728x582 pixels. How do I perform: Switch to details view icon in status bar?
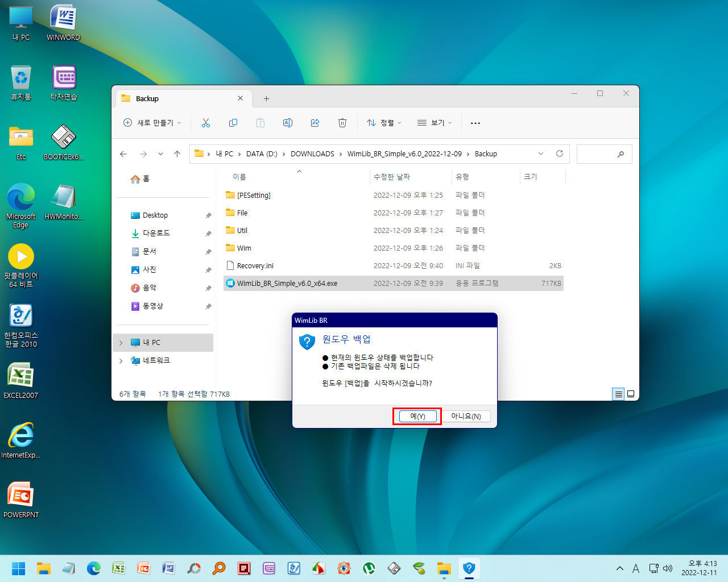pyautogui.click(x=618, y=394)
